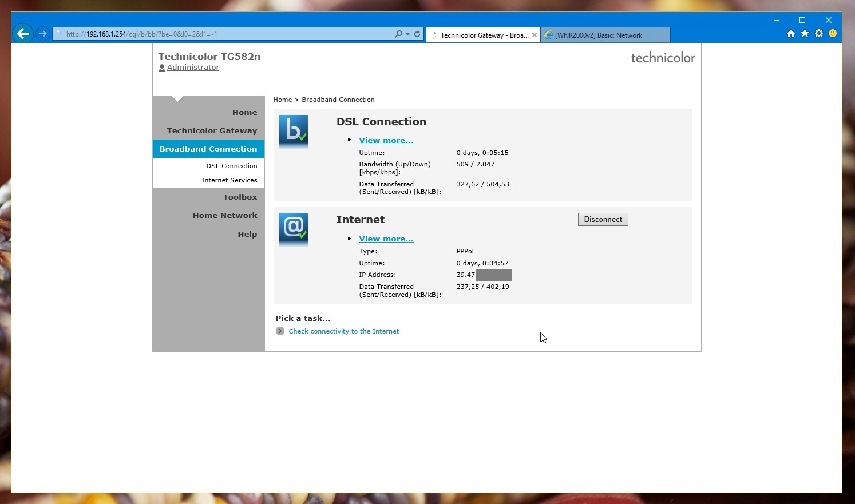The width and height of the screenshot is (855, 504).
Task: Click the Technicolor TG582n title
Action: (209, 56)
